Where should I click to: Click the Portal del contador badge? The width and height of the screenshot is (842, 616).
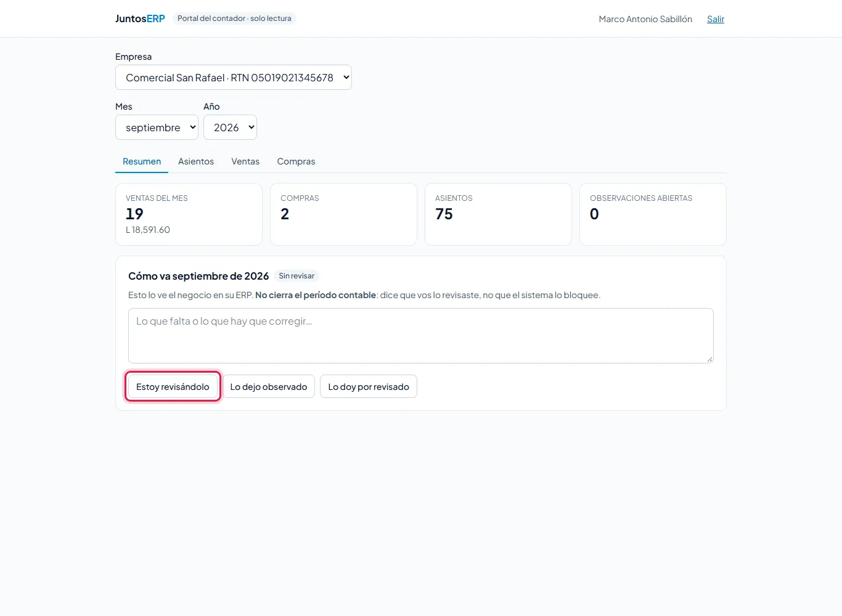234,18
